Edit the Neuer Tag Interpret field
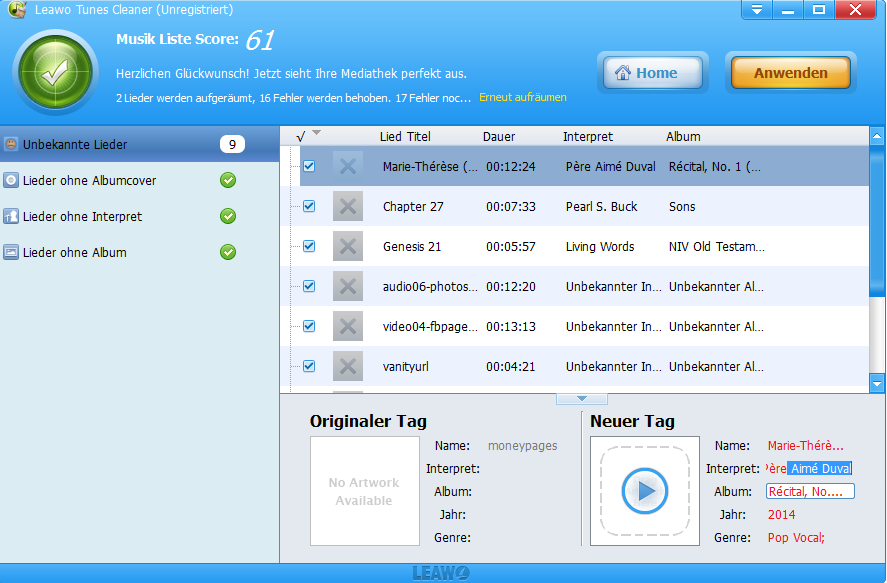This screenshot has width=887, height=583. click(x=809, y=468)
